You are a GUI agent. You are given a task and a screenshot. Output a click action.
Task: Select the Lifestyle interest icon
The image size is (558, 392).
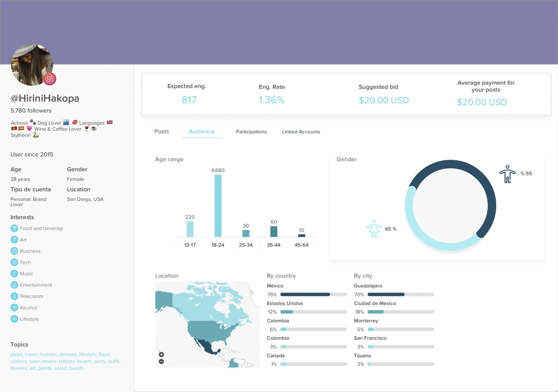(x=14, y=319)
